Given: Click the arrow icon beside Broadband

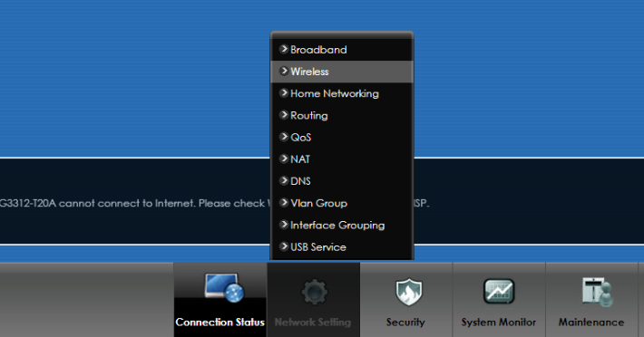Looking at the screenshot, I should pyautogui.click(x=284, y=49).
